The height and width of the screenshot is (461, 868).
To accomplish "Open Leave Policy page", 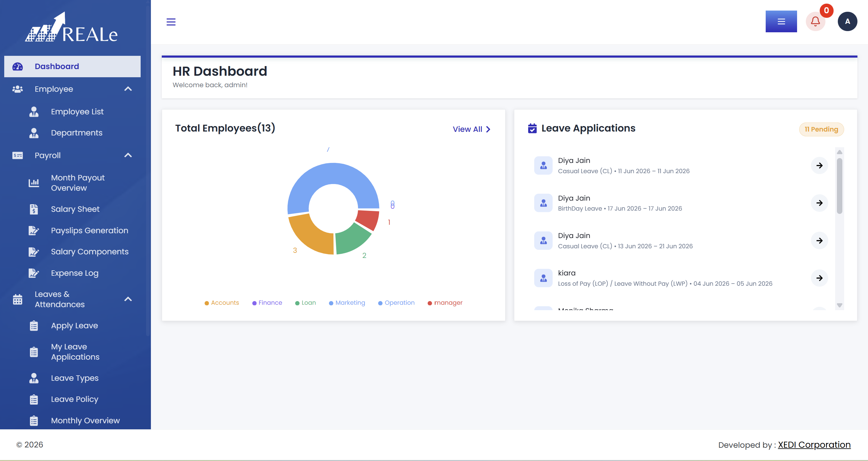I will [75, 399].
